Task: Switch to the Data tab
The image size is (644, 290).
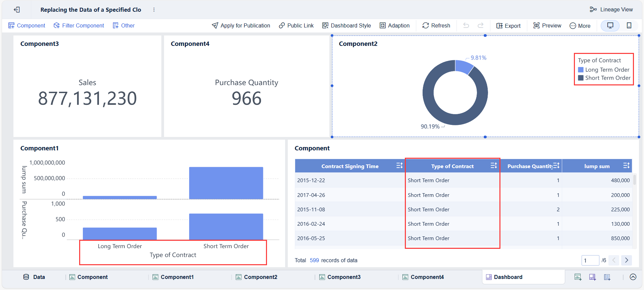Action: (x=34, y=277)
